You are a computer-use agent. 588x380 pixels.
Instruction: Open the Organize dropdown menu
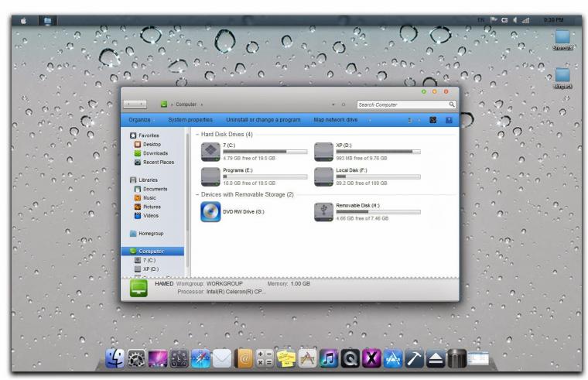coord(141,120)
